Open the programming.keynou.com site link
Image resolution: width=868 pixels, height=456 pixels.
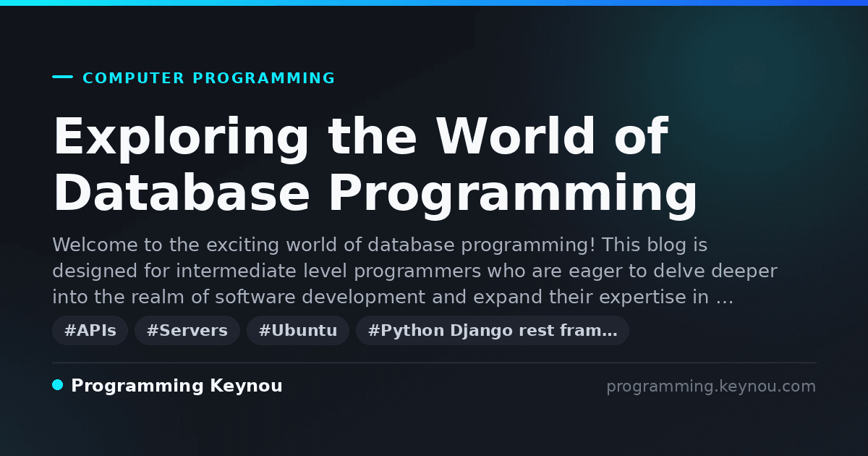point(711,387)
